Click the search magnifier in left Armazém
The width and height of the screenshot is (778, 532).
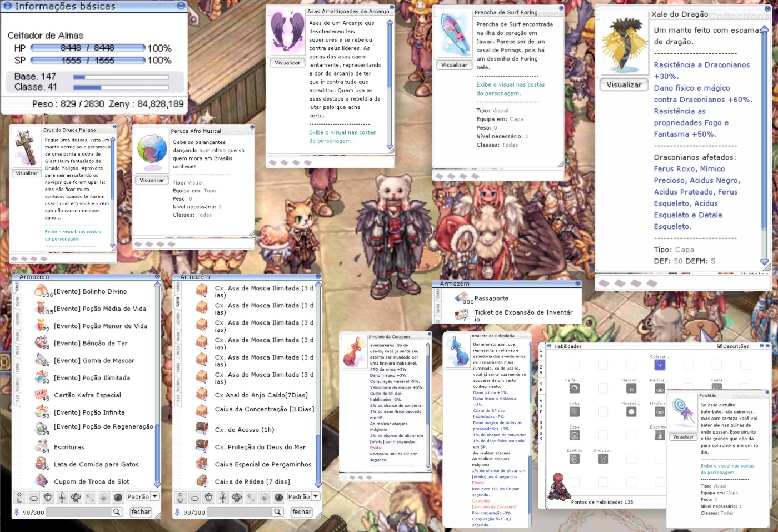tap(117, 512)
